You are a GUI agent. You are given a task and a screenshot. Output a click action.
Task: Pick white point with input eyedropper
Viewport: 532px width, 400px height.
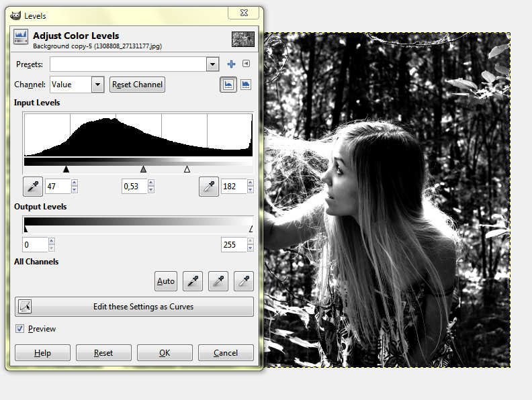click(209, 186)
